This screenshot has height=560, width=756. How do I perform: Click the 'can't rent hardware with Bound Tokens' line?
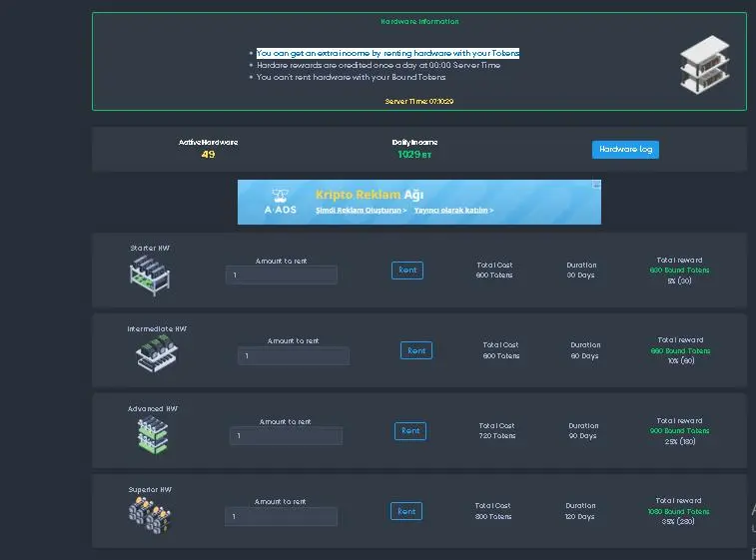(x=351, y=77)
